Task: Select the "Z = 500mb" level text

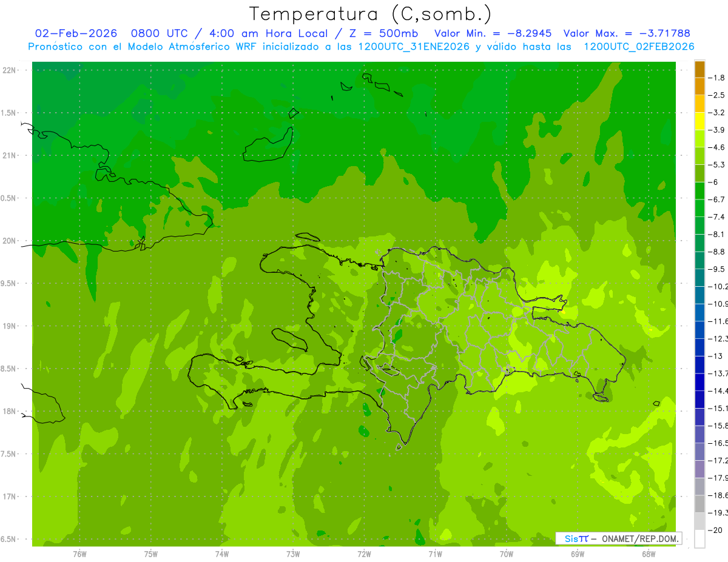Action: click(x=382, y=33)
